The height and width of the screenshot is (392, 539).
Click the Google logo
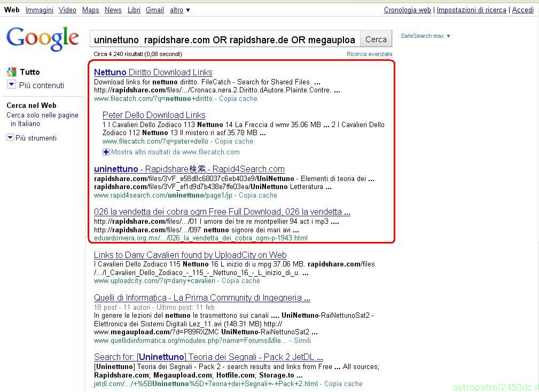click(x=43, y=38)
